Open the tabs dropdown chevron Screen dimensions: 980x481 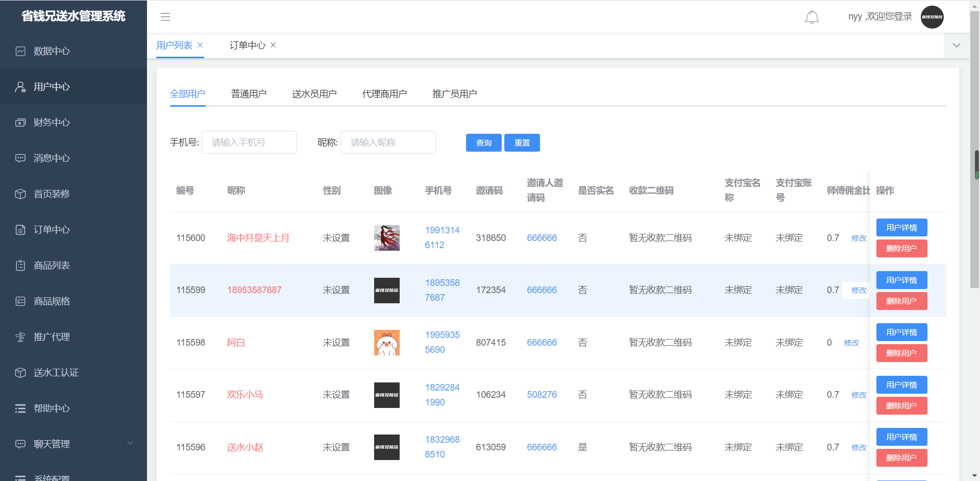click(956, 45)
